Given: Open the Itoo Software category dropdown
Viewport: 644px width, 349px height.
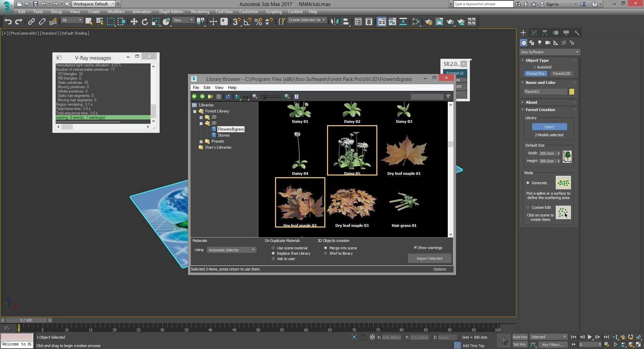Looking at the screenshot, I should click(x=550, y=52).
